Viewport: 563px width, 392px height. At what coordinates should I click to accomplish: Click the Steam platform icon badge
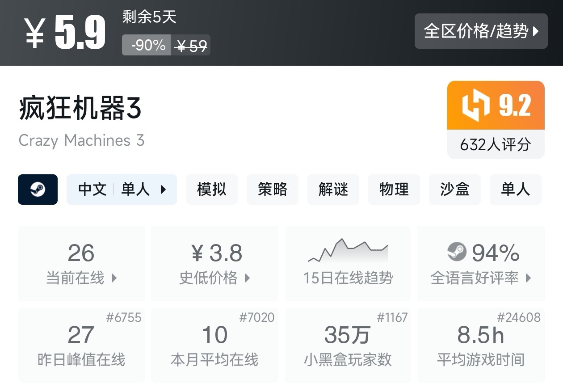pos(38,190)
